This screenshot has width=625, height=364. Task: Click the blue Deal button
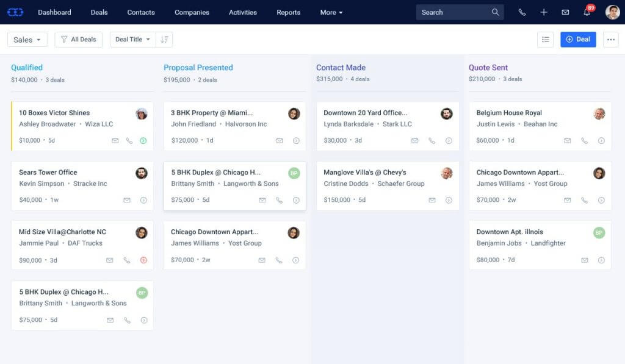click(578, 40)
